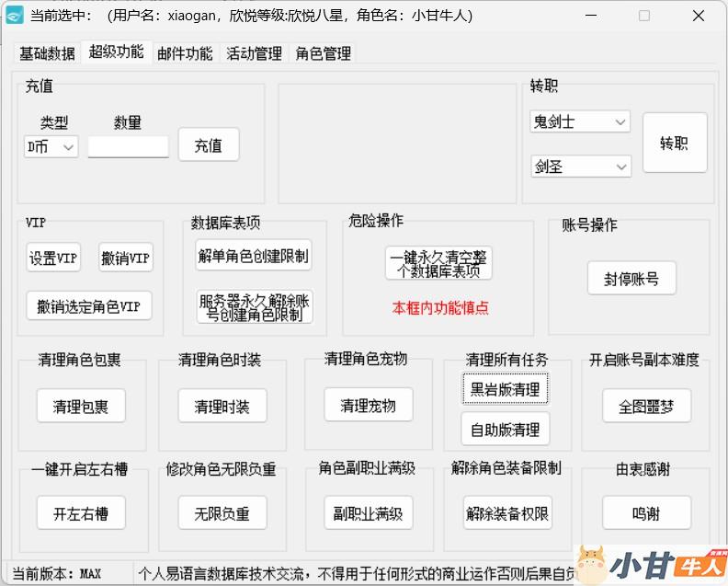Click the 一键开启左右槽 label

point(79,469)
